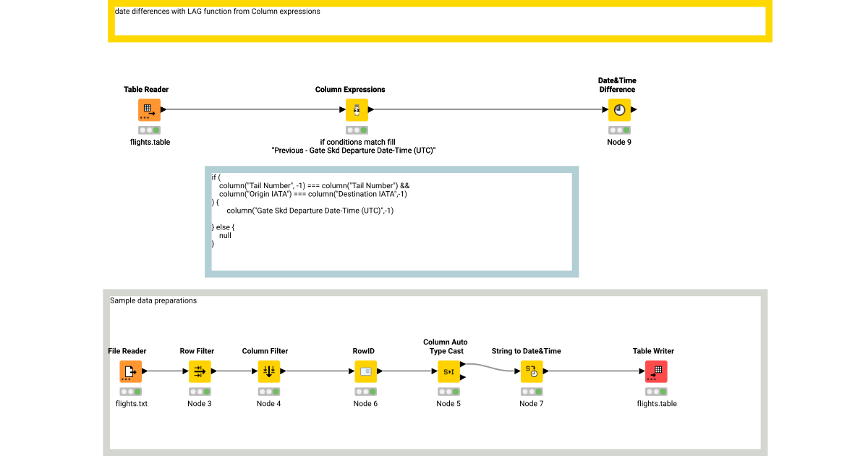868x456 pixels.
Task: Click the 'RowID' node title
Action: pos(364,351)
